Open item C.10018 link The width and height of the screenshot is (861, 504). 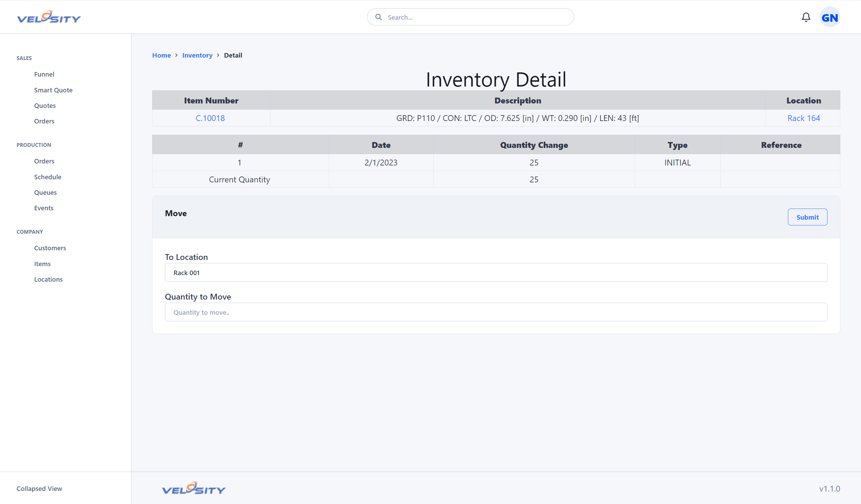pos(210,118)
